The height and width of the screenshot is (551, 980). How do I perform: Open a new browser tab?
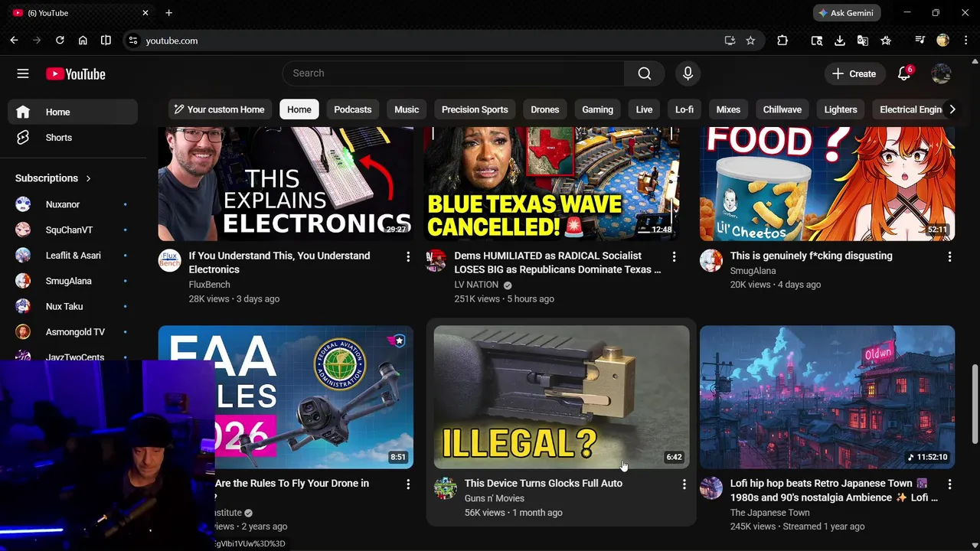168,13
